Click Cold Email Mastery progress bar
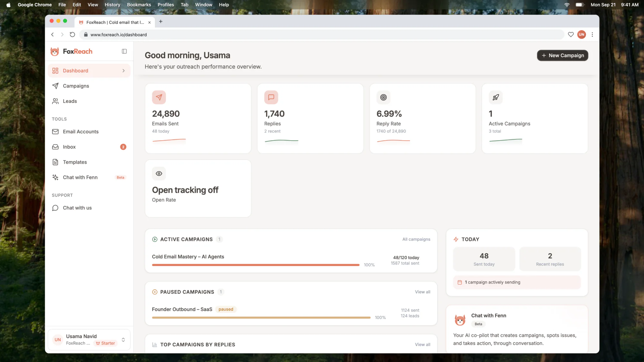Viewport: 644px width, 362px height. click(256, 265)
